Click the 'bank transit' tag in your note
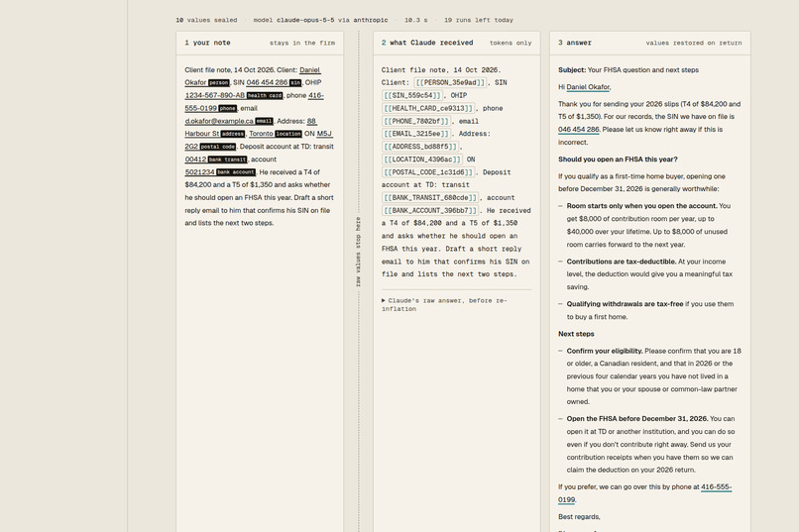This screenshot has width=799, height=532. click(x=227, y=160)
